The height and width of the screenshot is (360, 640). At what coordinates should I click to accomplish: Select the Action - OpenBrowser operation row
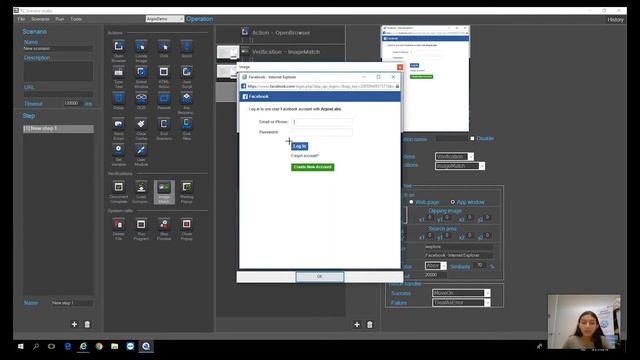(x=281, y=34)
